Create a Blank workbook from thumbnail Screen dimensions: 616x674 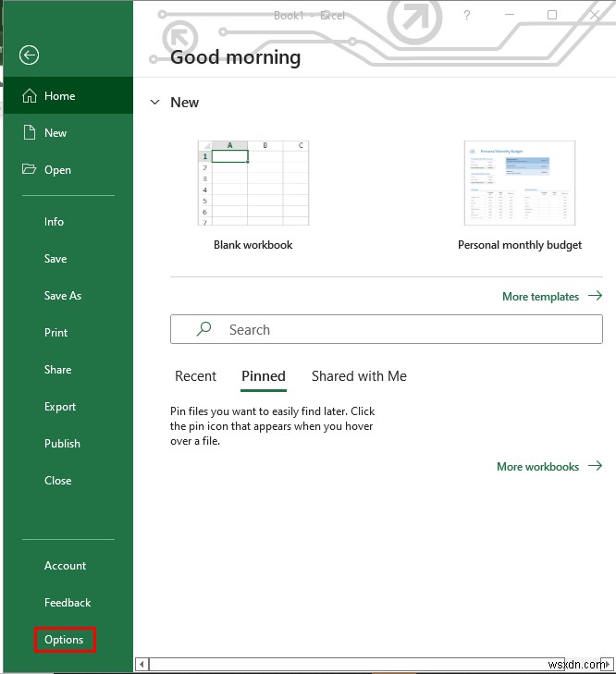point(253,183)
